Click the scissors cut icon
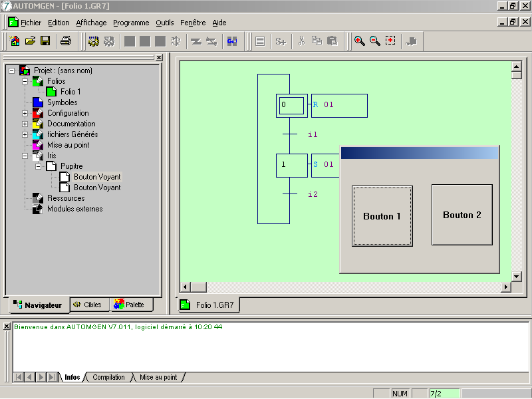The image size is (532, 399). tap(301, 41)
